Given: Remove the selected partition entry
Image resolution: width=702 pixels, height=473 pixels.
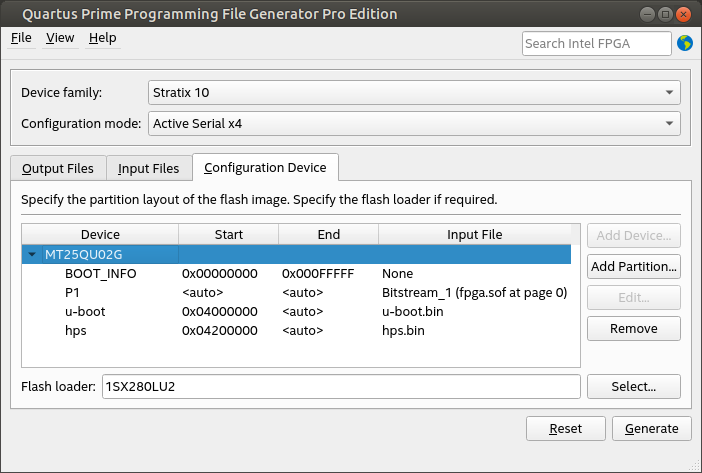Looking at the screenshot, I should point(633,329).
